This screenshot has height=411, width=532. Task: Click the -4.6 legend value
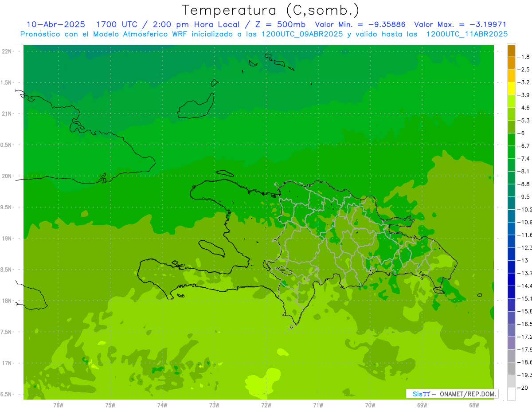point(524,108)
